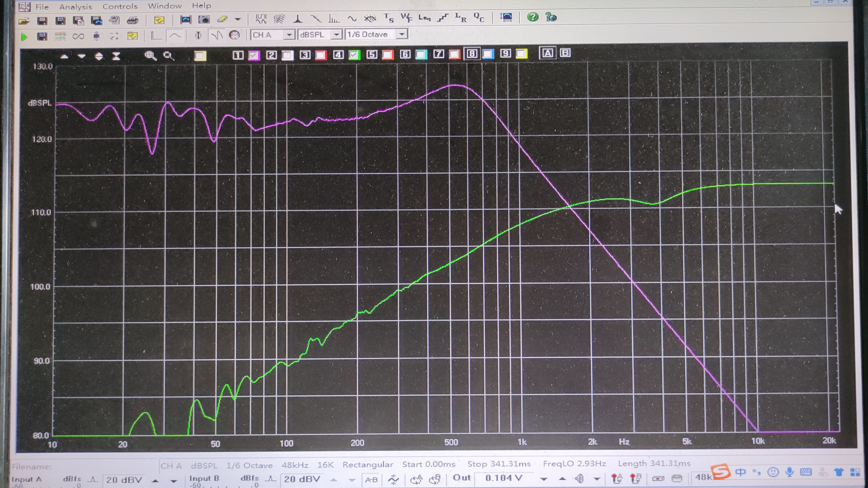Open the File menu

coord(42,7)
